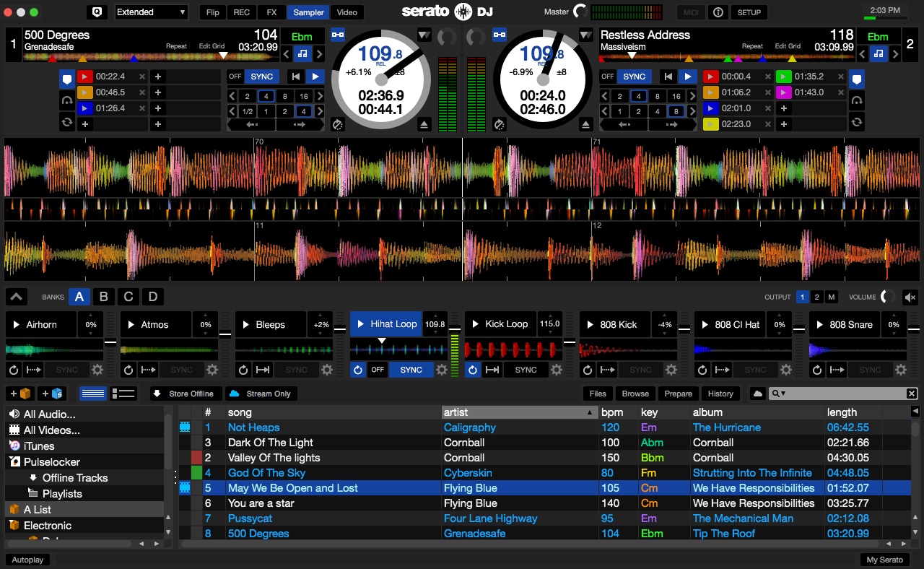The image size is (924, 569).
Task: Click the Autoplay button
Action: click(x=28, y=560)
